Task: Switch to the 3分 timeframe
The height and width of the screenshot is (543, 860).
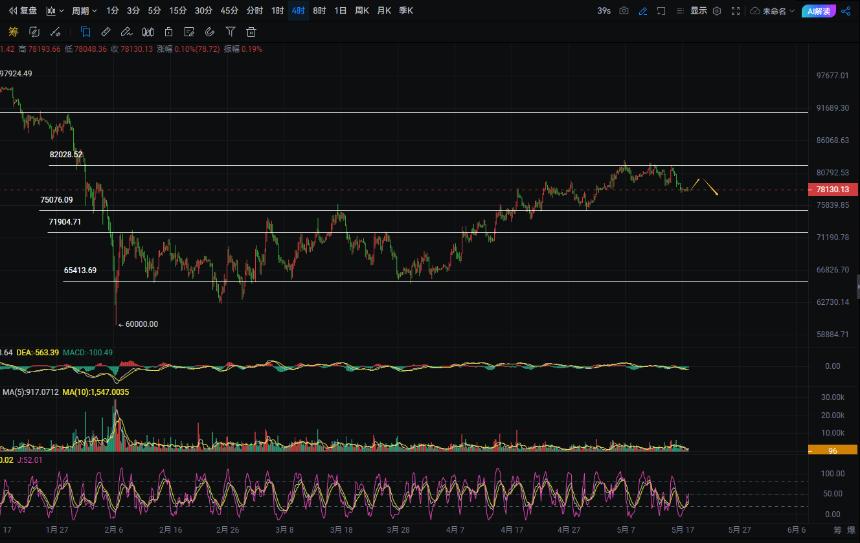Action: click(x=133, y=10)
